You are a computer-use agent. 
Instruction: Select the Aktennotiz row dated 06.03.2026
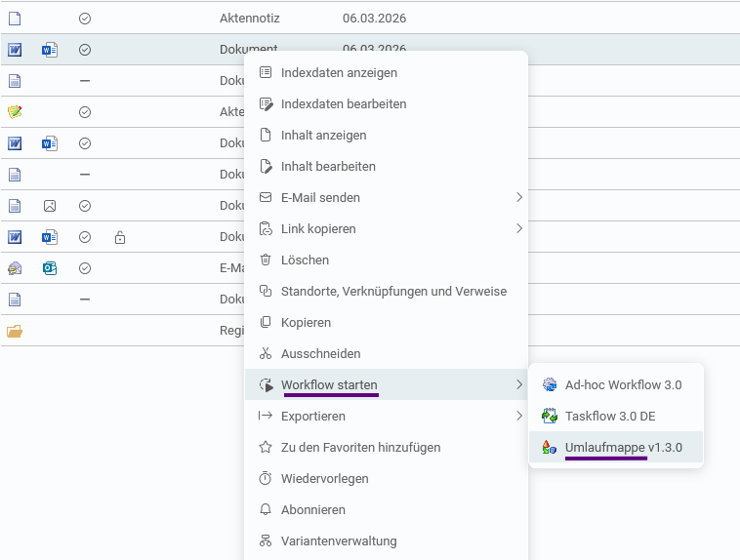(x=370, y=18)
